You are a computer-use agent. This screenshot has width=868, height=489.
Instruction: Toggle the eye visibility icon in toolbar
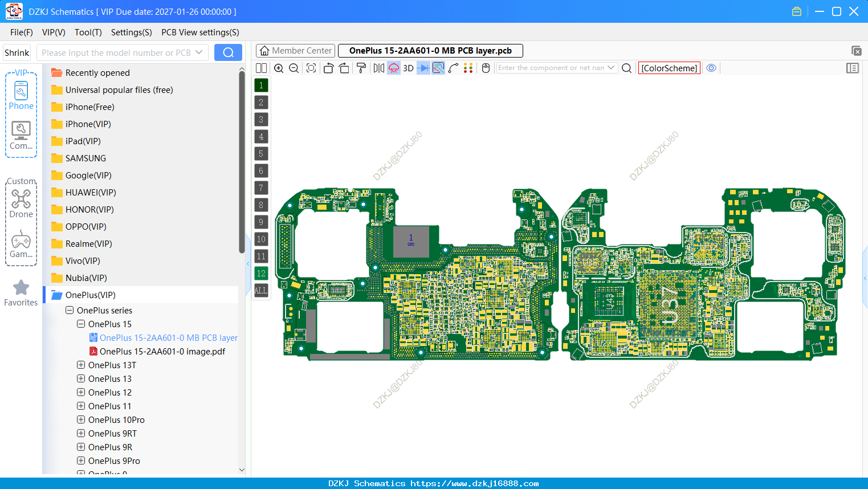(x=711, y=68)
